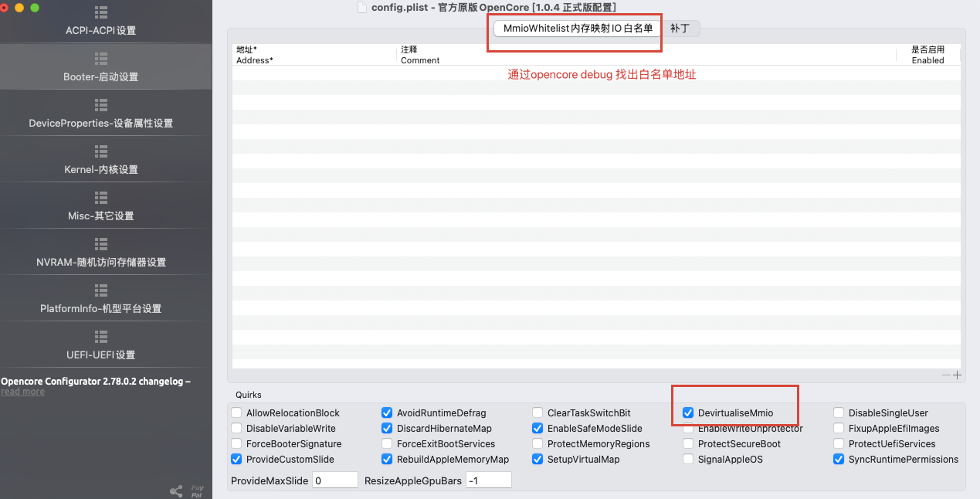This screenshot has height=499, width=980.
Task: Switch to MmioWhitelist内存映射IO白名单 tab
Action: (x=578, y=28)
